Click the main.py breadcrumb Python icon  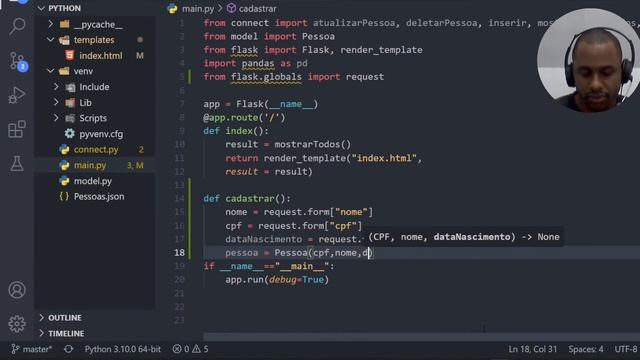(x=173, y=9)
